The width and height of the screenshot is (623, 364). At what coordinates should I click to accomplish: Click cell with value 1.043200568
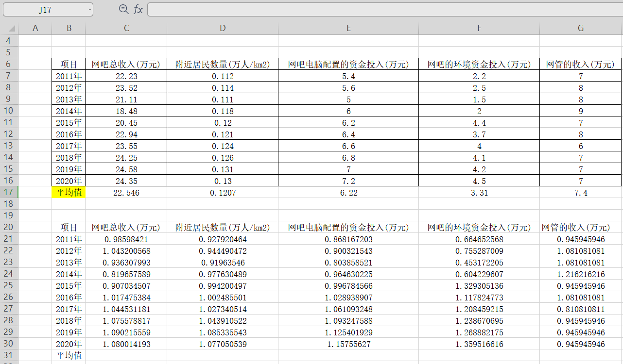click(126, 250)
